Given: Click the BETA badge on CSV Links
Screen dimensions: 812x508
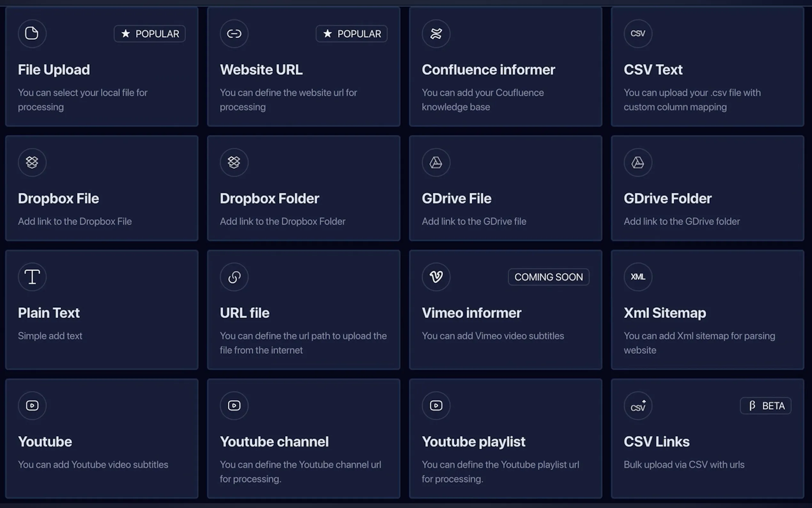Looking at the screenshot, I should point(766,406).
